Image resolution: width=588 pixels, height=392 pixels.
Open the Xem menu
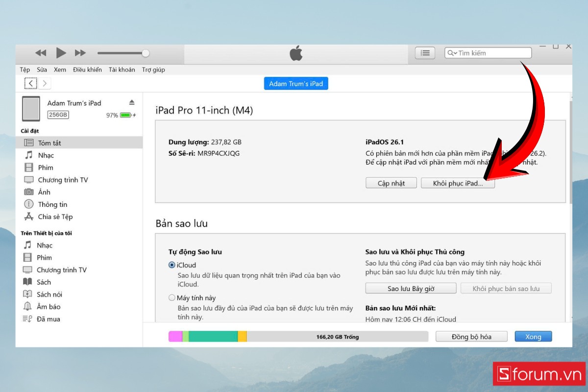point(60,70)
